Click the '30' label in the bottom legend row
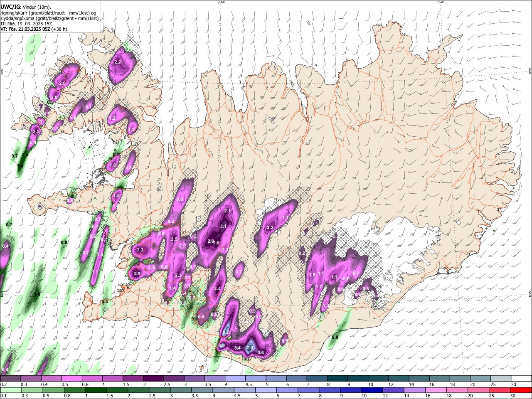532x399 pixels. click(x=513, y=396)
